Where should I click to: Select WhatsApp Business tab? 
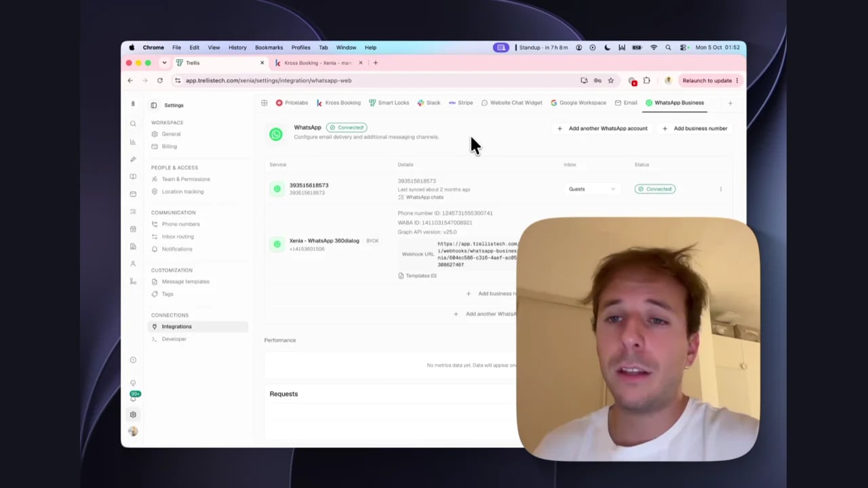[675, 103]
